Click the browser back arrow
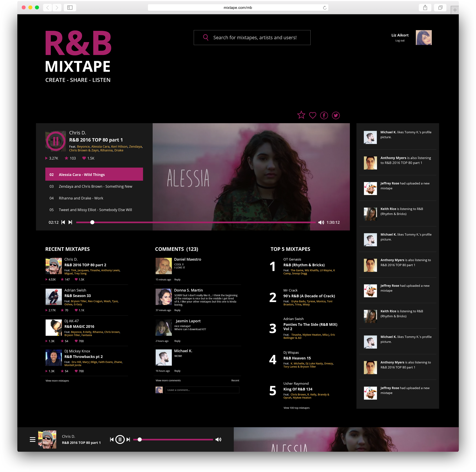The image size is (476, 472). pyautogui.click(x=48, y=8)
